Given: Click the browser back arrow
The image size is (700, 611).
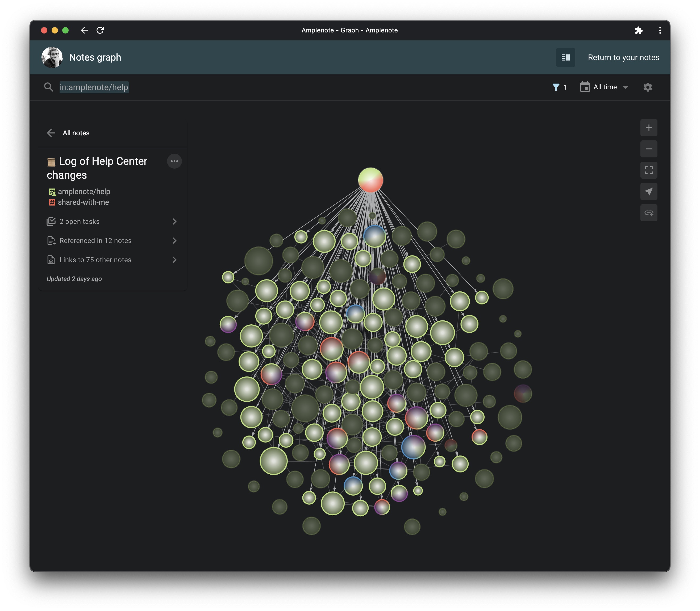Looking at the screenshot, I should pyautogui.click(x=84, y=30).
